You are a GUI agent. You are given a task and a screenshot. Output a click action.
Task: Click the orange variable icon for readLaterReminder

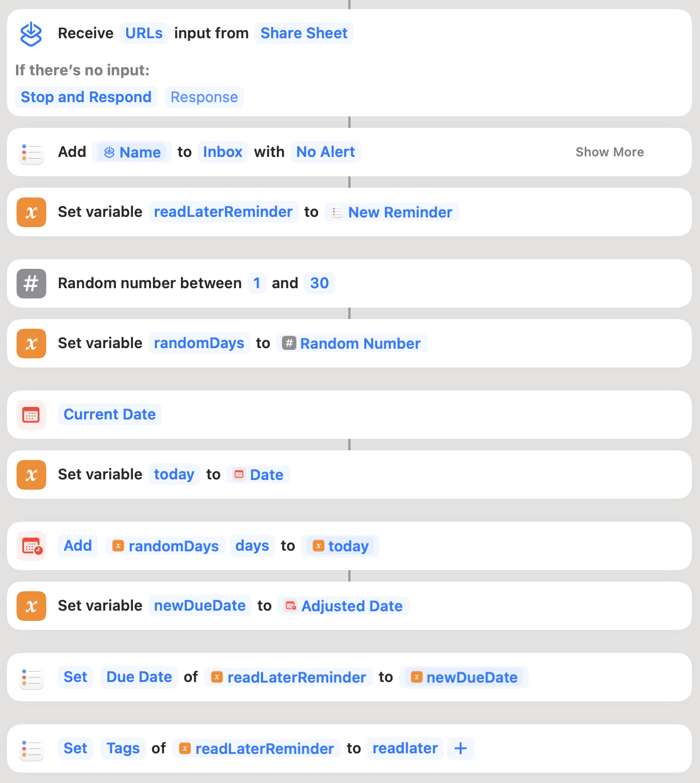pos(31,212)
